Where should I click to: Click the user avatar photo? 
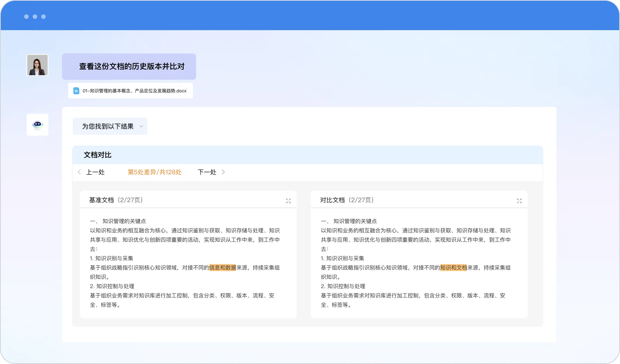click(x=37, y=65)
